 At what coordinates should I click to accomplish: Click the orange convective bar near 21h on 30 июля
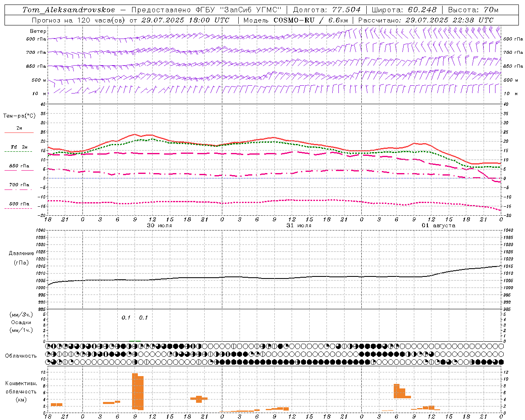199,399
